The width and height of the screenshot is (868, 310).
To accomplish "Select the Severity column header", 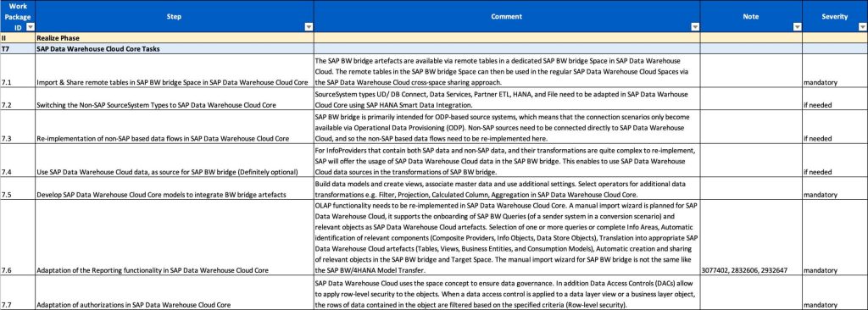I will 835,16.
